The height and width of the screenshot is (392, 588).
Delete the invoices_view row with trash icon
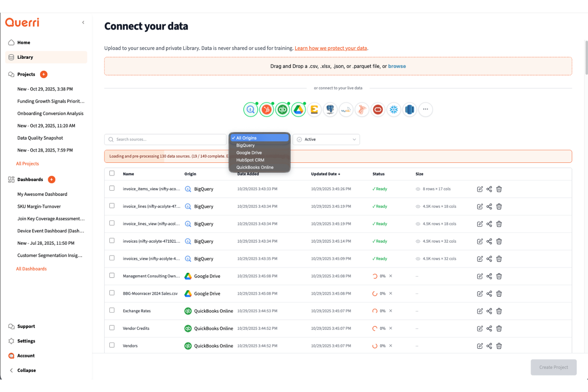tap(499, 259)
